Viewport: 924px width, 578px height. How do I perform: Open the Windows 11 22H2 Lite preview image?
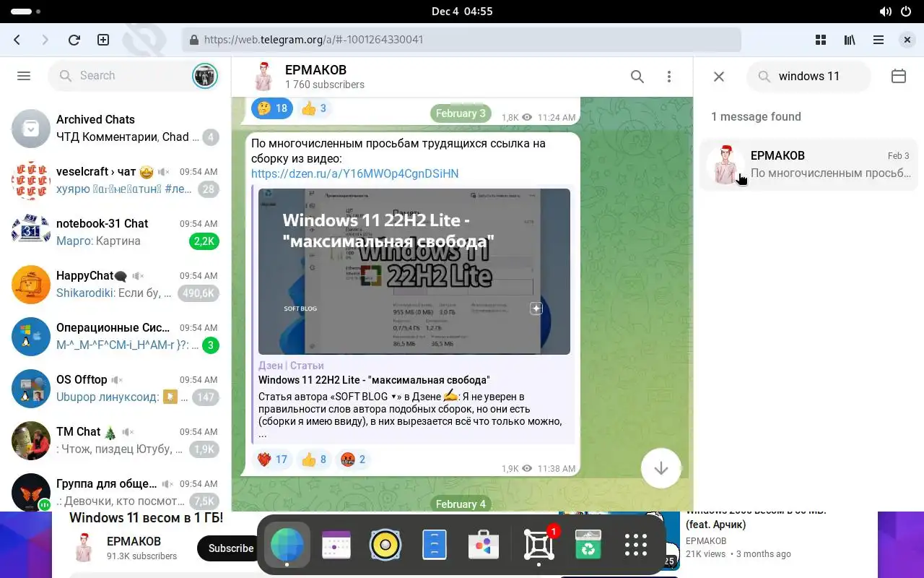414,272
